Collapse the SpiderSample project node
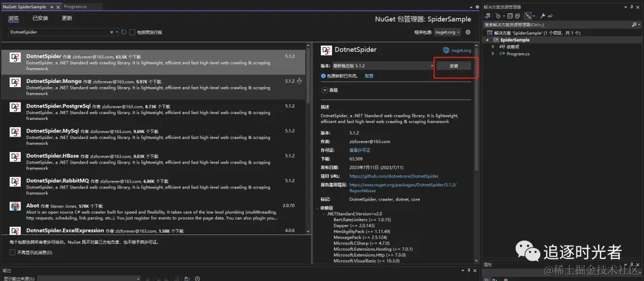This screenshot has height=281, width=644. 487,40
